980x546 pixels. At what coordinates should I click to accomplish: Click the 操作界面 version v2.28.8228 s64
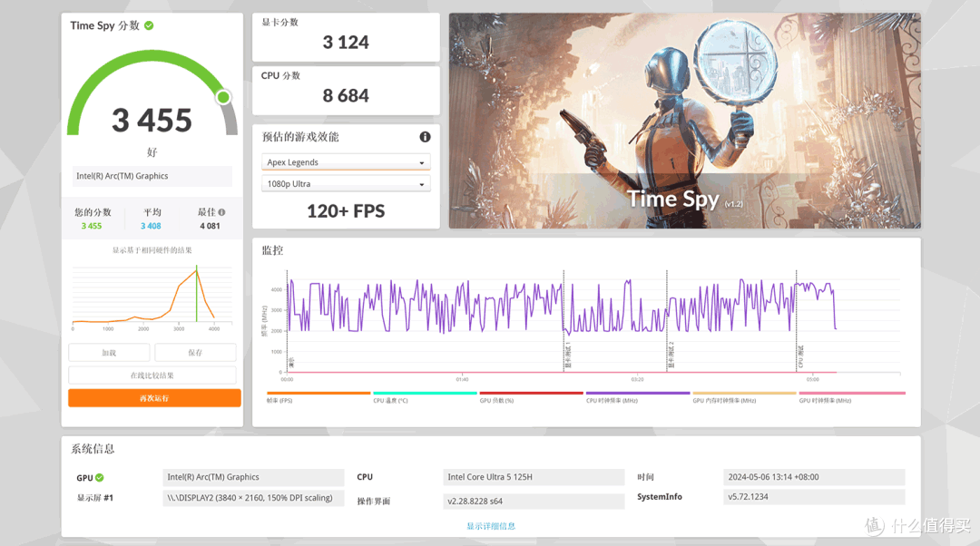534,501
